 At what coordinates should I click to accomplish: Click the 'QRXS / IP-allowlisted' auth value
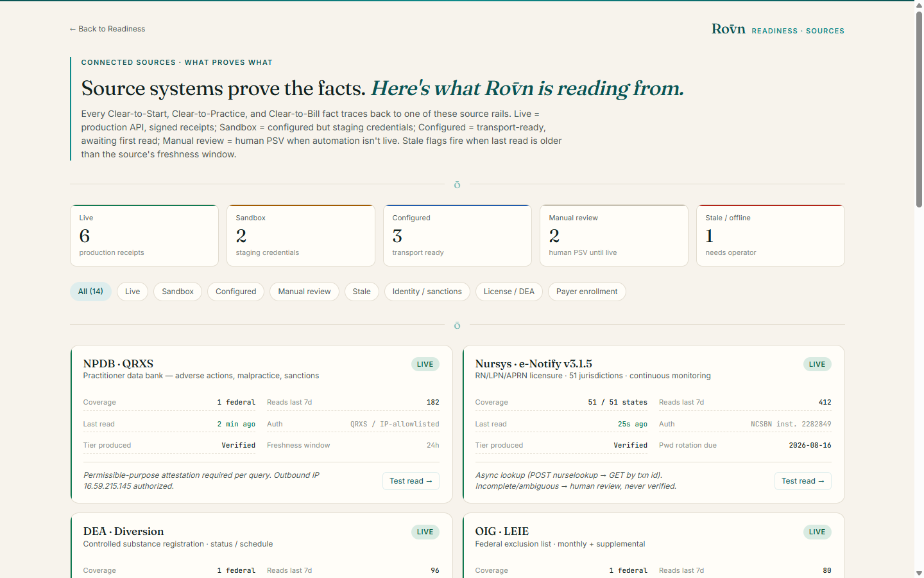coord(395,424)
